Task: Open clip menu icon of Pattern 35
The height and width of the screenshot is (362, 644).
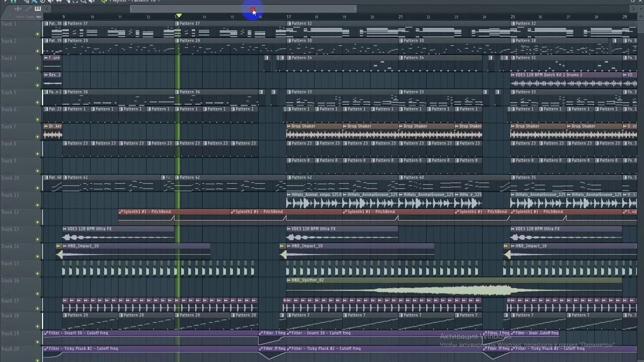Action: 513,177
